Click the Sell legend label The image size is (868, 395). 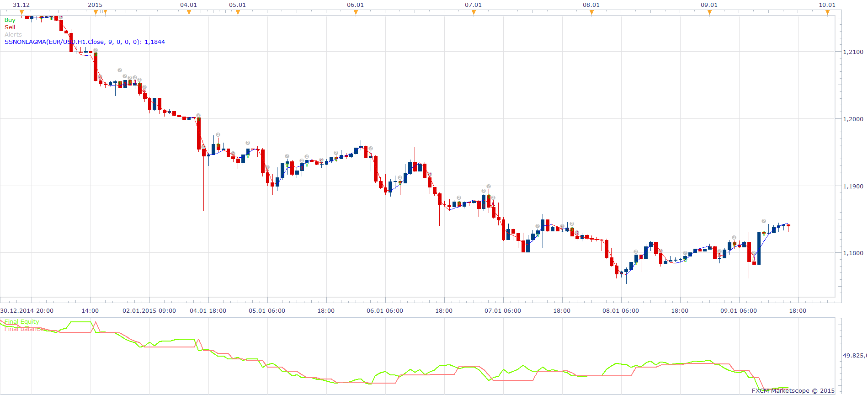(x=10, y=27)
